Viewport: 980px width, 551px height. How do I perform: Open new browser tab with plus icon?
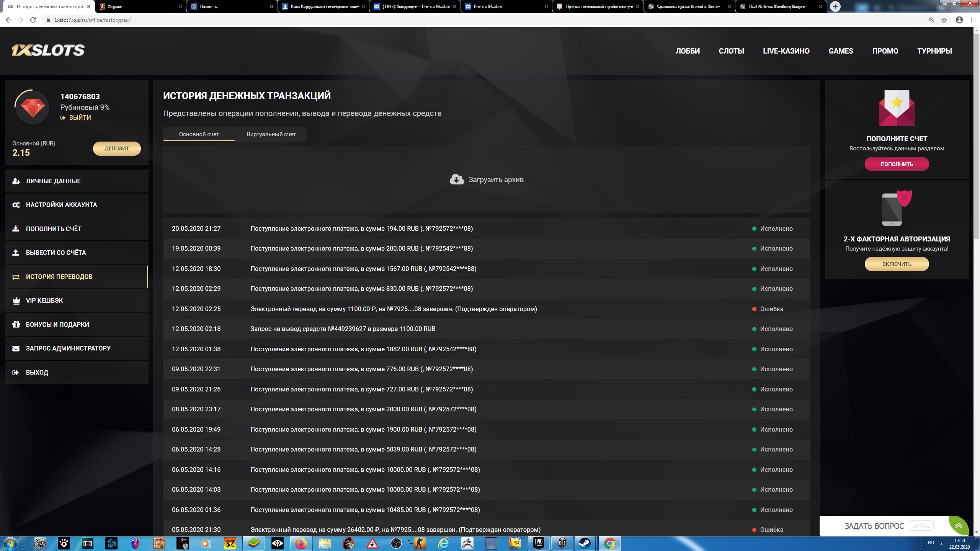point(835,7)
